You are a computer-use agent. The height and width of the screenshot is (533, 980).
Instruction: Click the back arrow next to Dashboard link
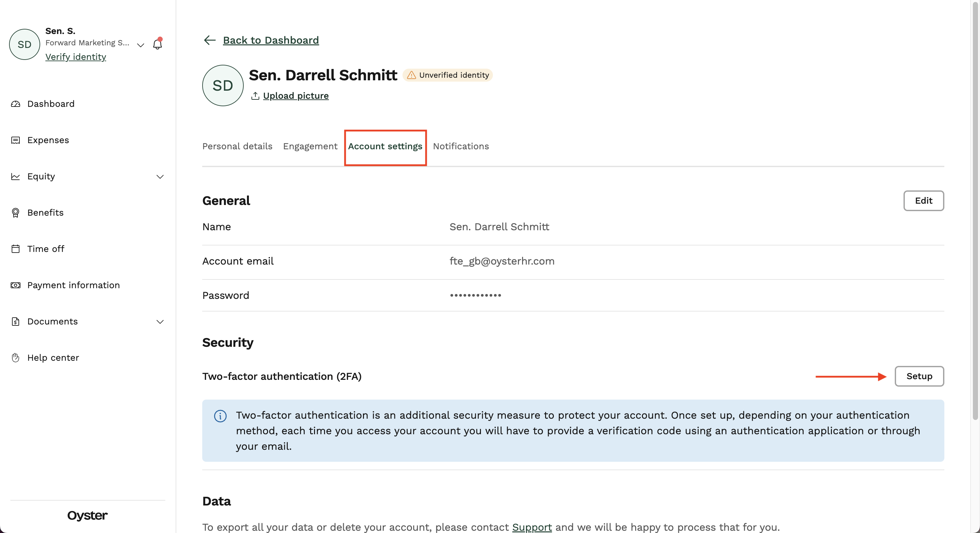pyautogui.click(x=210, y=40)
